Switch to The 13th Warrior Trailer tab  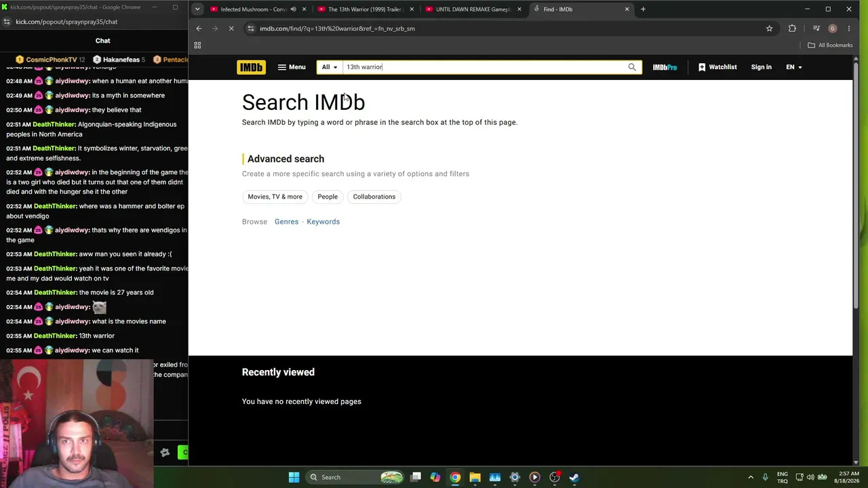364,9
